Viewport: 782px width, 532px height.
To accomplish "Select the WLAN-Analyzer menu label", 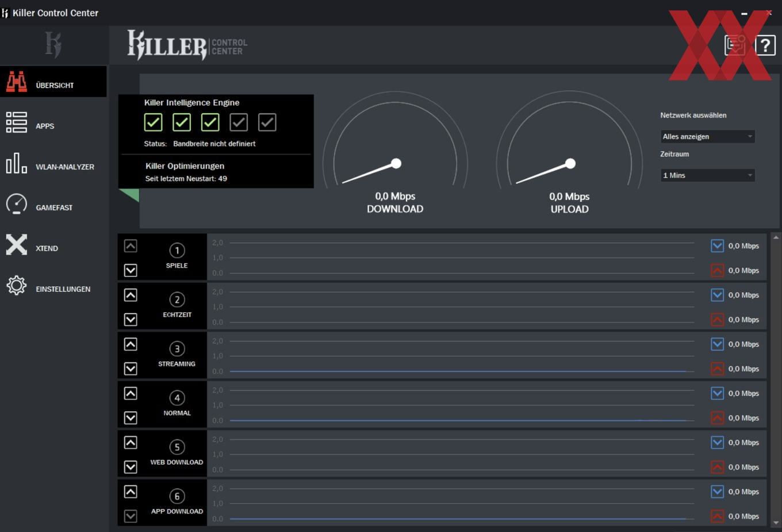I will (x=65, y=167).
